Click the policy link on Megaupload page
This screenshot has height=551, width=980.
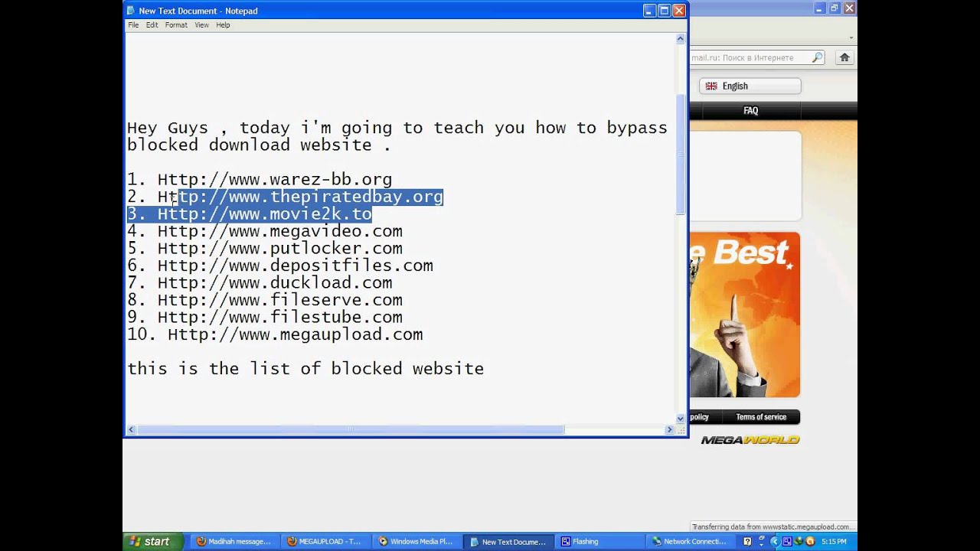pos(699,417)
